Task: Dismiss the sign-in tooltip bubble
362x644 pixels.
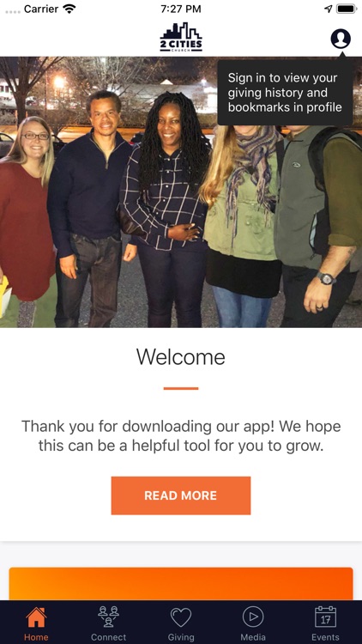Action: [x=285, y=93]
